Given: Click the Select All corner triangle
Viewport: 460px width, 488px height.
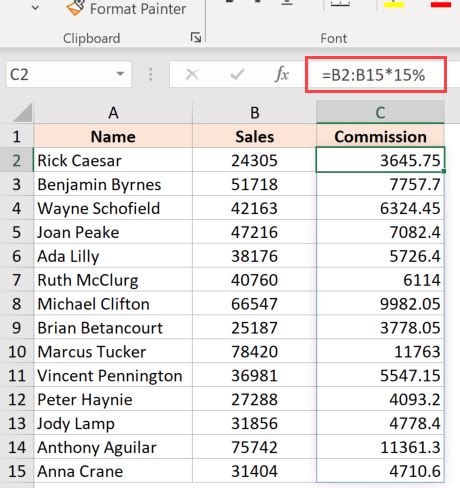Looking at the screenshot, I should 23,113.
